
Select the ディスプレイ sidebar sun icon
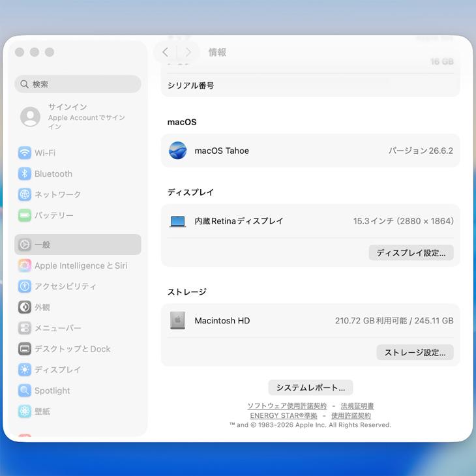click(x=25, y=370)
